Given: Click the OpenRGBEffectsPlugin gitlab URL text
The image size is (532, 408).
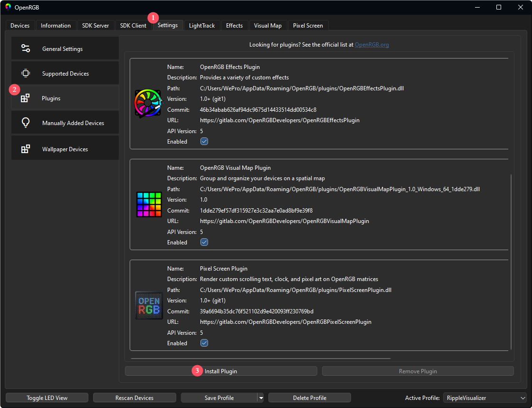Looking at the screenshot, I should click(x=280, y=120).
